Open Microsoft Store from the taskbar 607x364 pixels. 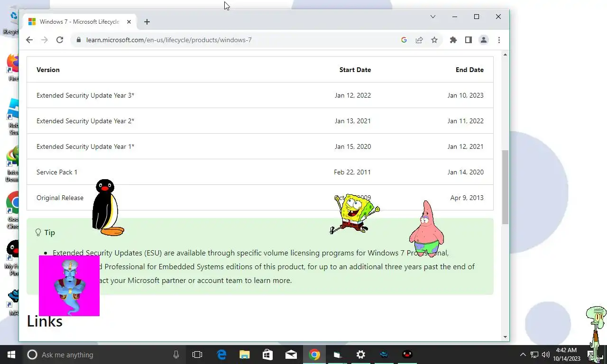tap(268, 355)
